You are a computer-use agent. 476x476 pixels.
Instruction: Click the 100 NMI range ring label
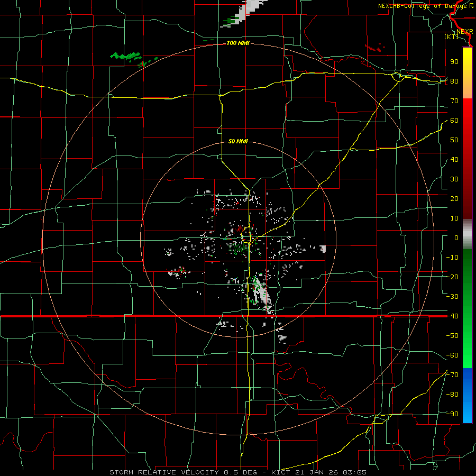238,43
